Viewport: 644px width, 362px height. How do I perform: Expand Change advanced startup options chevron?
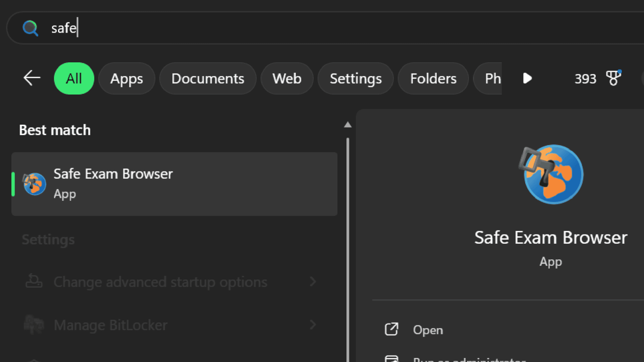[313, 282]
